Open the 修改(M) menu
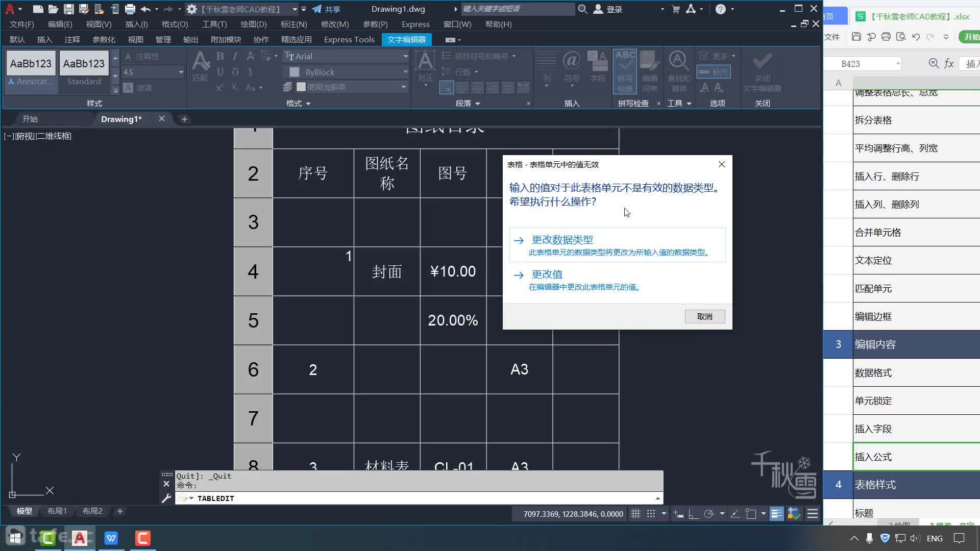Viewport: 980px width, 551px height. point(335,24)
